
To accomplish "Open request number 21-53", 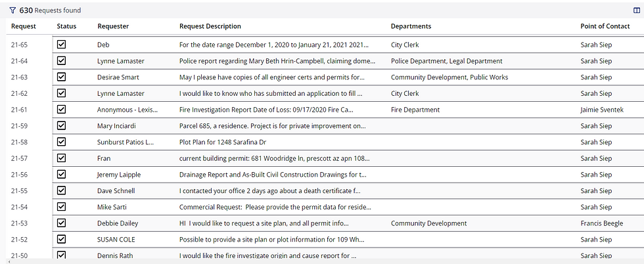I will [x=19, y=223].
